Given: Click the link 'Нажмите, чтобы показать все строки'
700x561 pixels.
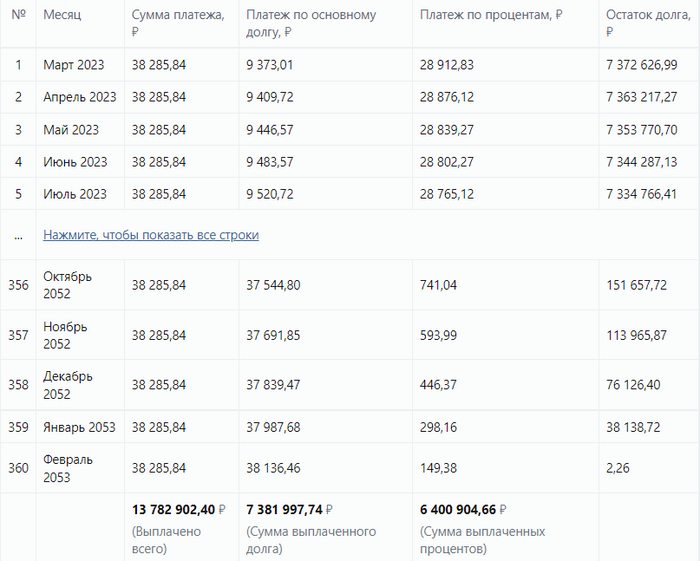Looking at the screenshot, I should tap(151, 235).
